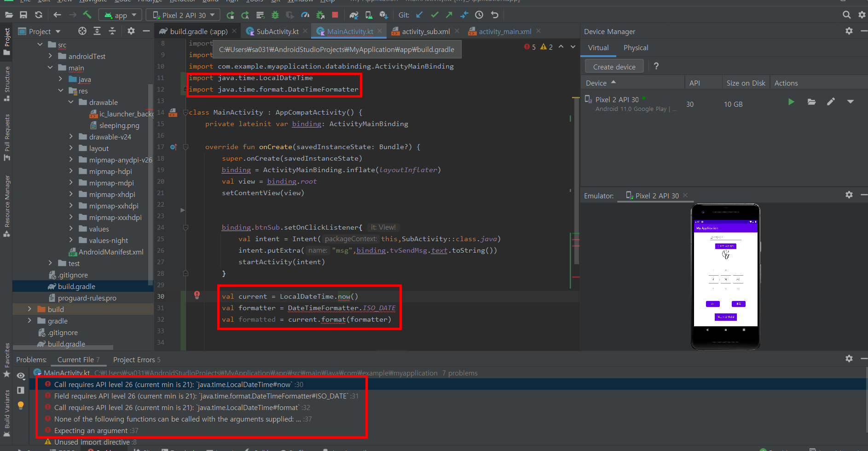The height and width of the screenshot is (451, 868).
Task: Click the Sync/Reload from disk icon
Action: (39, 15)
